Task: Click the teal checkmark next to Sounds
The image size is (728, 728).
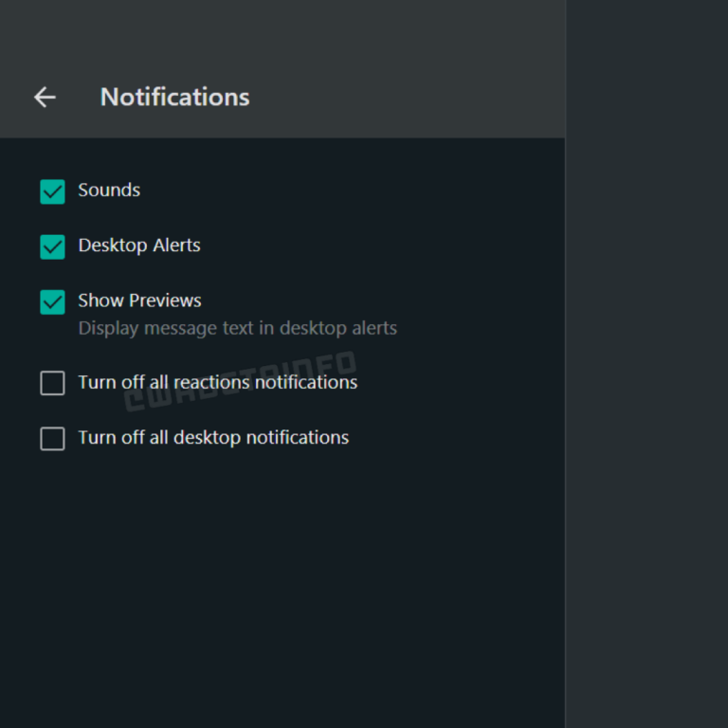Action: (52, 191)
